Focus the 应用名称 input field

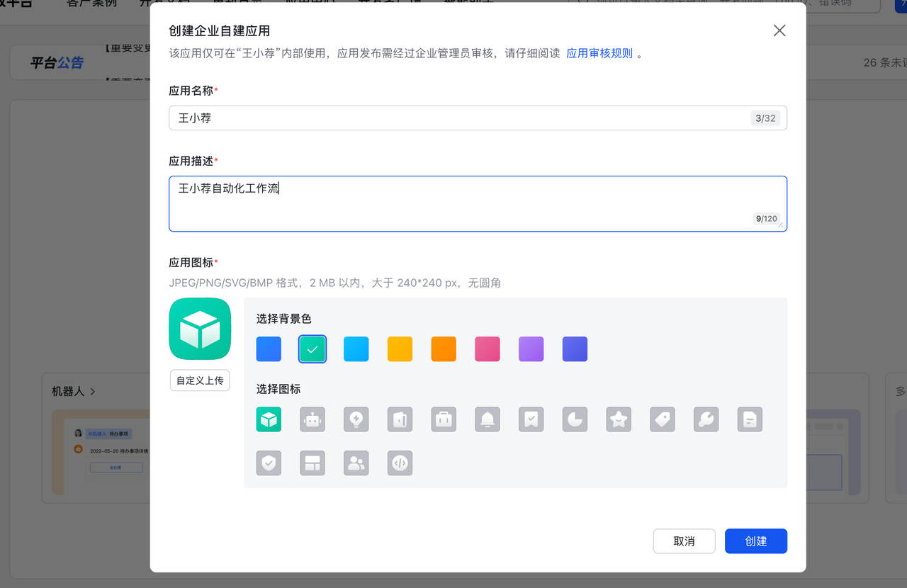tap(461, 118)
